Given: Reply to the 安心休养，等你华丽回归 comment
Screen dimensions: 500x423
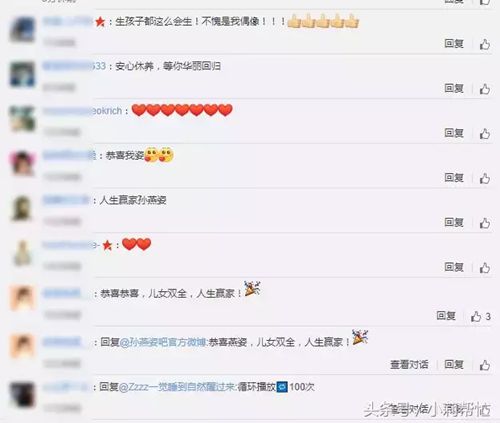Looking at the screenshot, I should [x=454, y=88].
